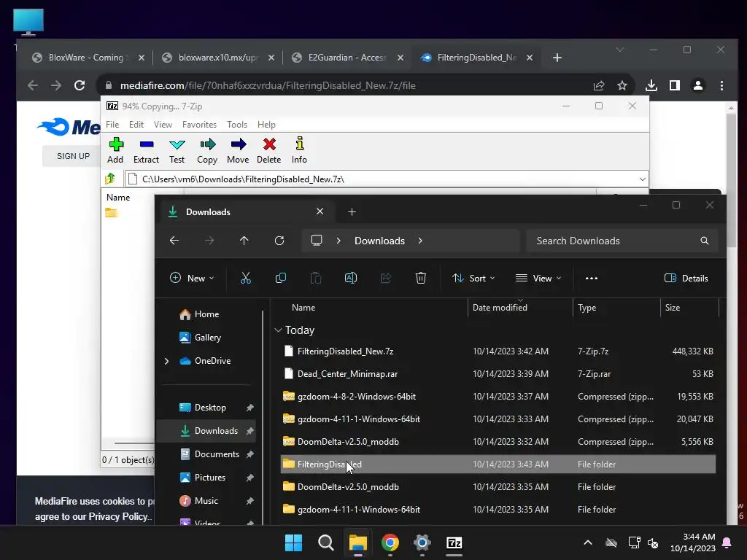Open 7-Zip Edit menu
Image resolution: width=747 pixels, height=560 pixels.
pos(136,124)
